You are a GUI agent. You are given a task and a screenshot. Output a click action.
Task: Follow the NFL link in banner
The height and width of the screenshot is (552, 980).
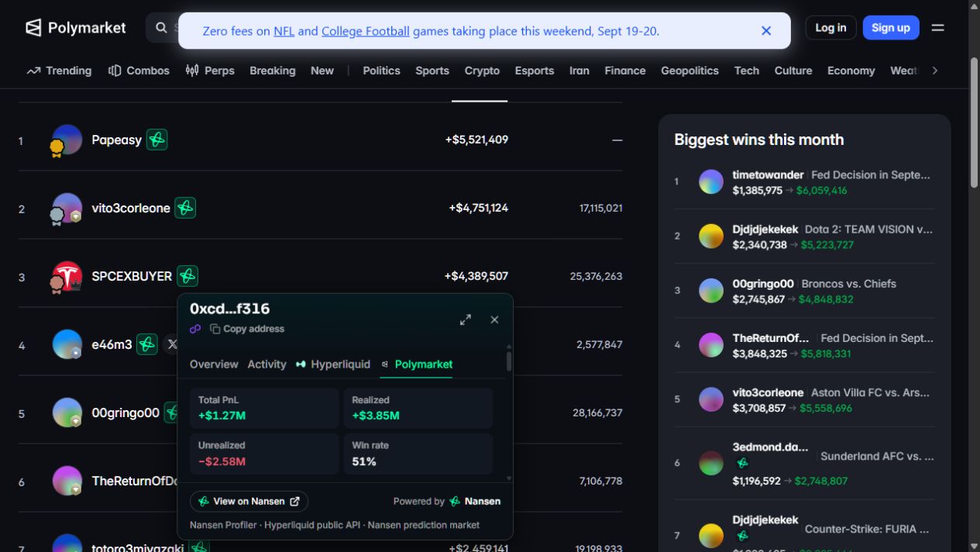tap(284, 31)
